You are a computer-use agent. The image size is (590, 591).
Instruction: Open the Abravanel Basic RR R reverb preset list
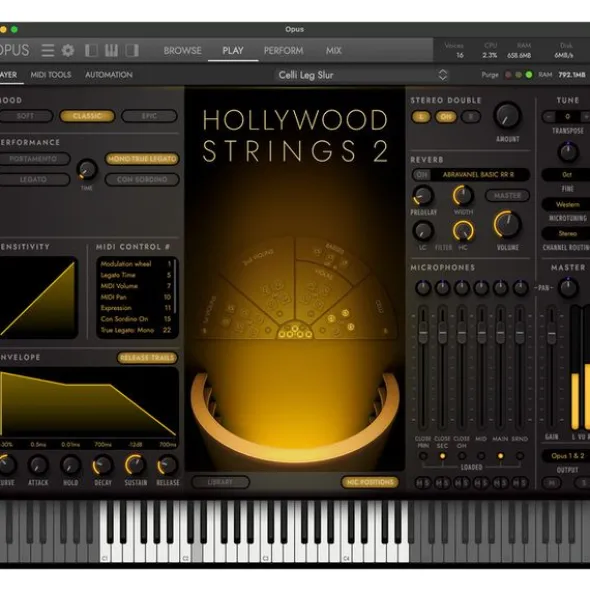point(478,175)
